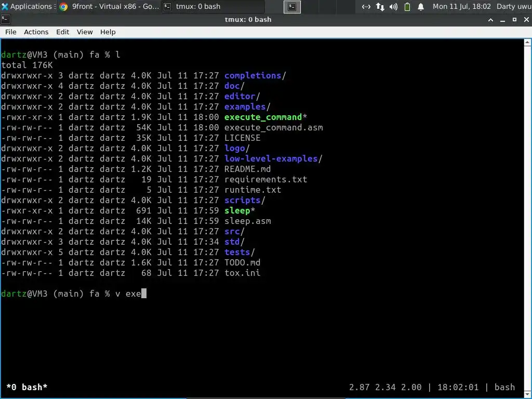Screen dimensions: 532x399
Task: Open the notification bell icon
Action: 421,7
